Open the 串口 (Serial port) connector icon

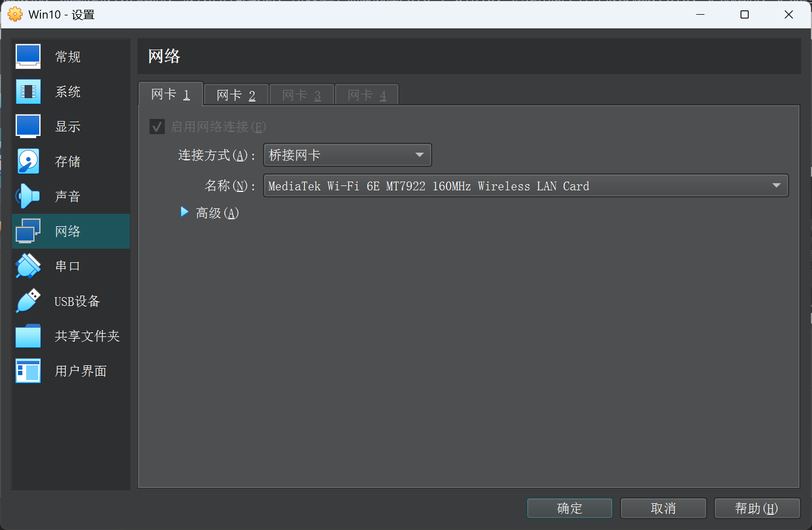click(x=28, y=266)
